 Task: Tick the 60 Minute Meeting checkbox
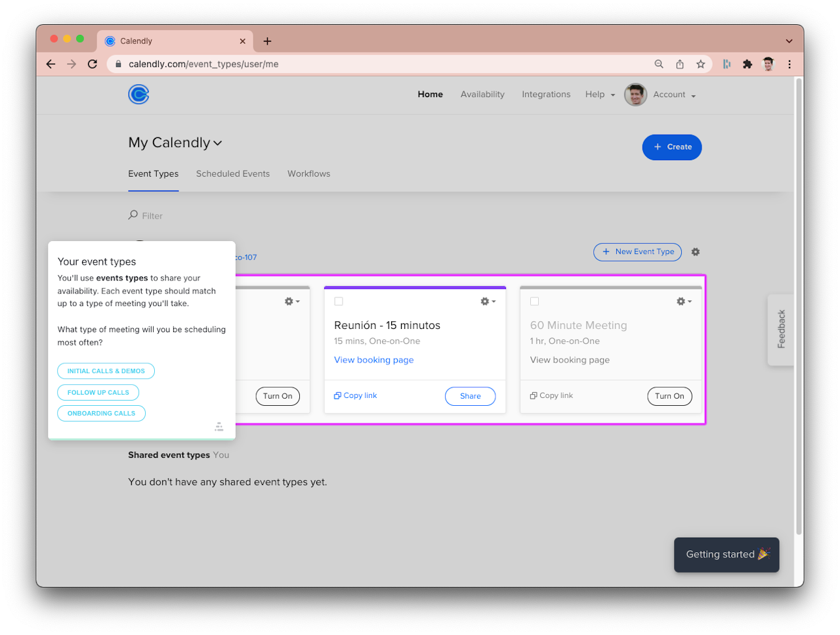point(534,301)
